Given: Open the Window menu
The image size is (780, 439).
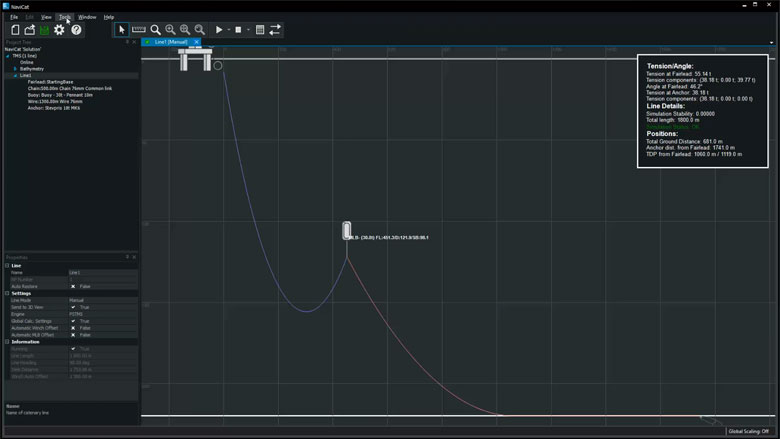Looking at the screenshot, I should [x=87, y=17].
